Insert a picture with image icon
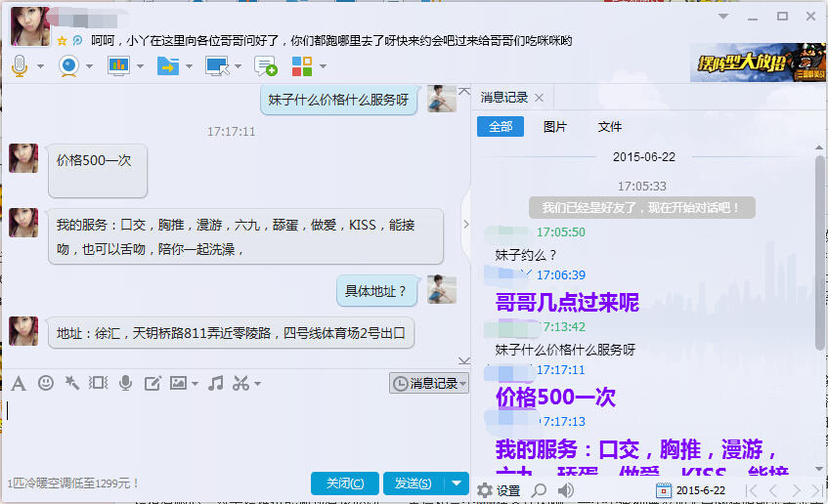The width and height of the screenshot is (828, 504). (x=179, y=383)
